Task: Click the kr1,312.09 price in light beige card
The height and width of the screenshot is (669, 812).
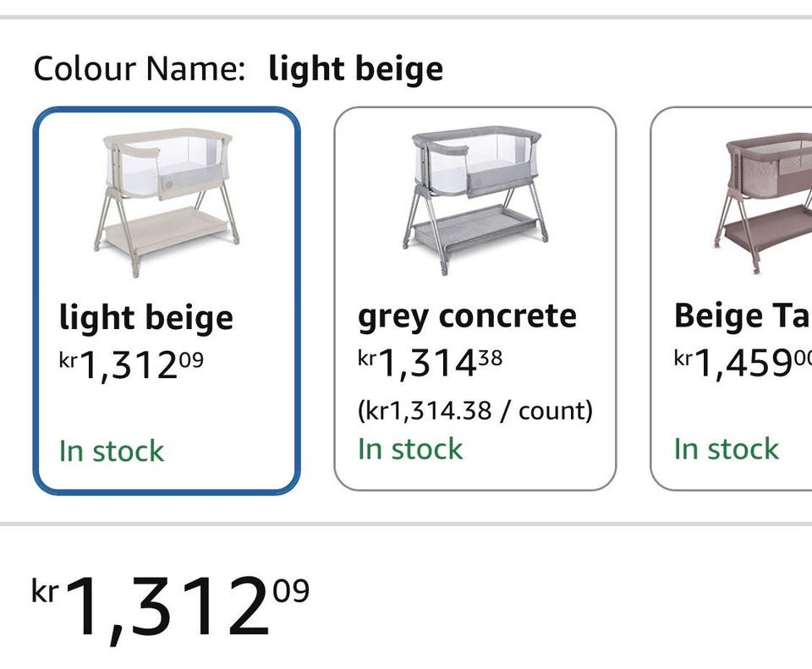Action: [131, 365]
